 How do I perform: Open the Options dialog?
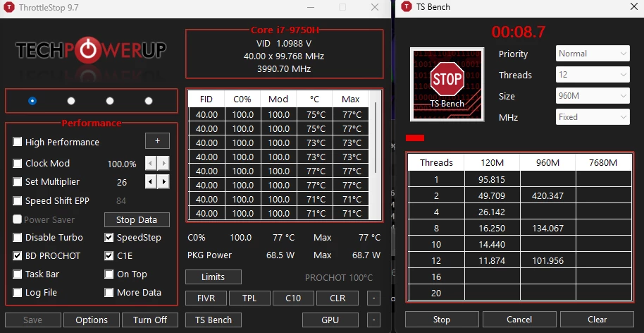[92, 320]
